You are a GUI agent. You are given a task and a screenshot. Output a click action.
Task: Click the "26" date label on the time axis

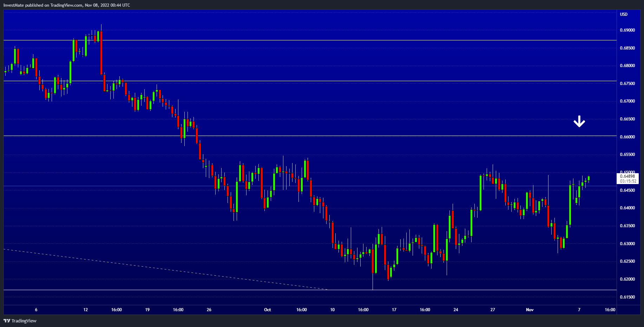pyautogui.click(x=209, y=310)
